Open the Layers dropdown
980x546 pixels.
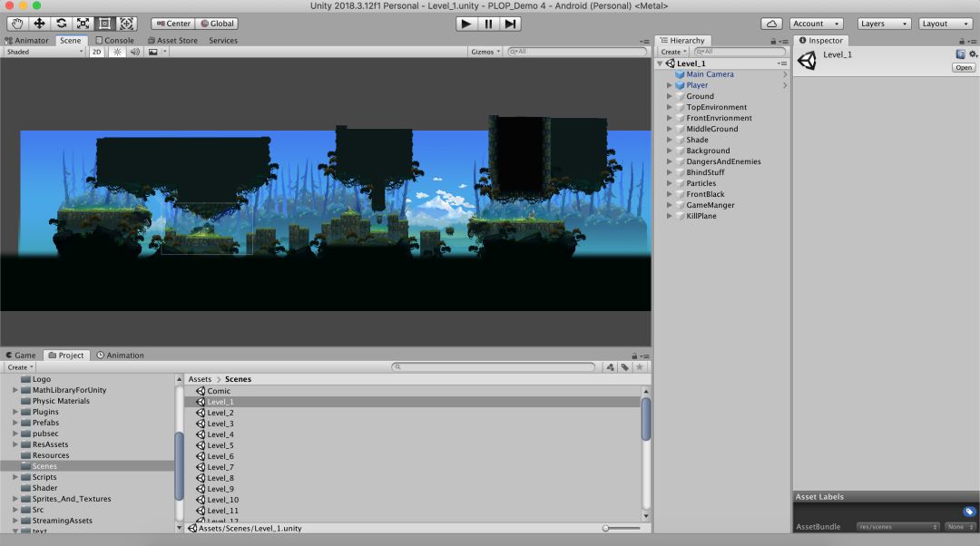coord(884,24)
